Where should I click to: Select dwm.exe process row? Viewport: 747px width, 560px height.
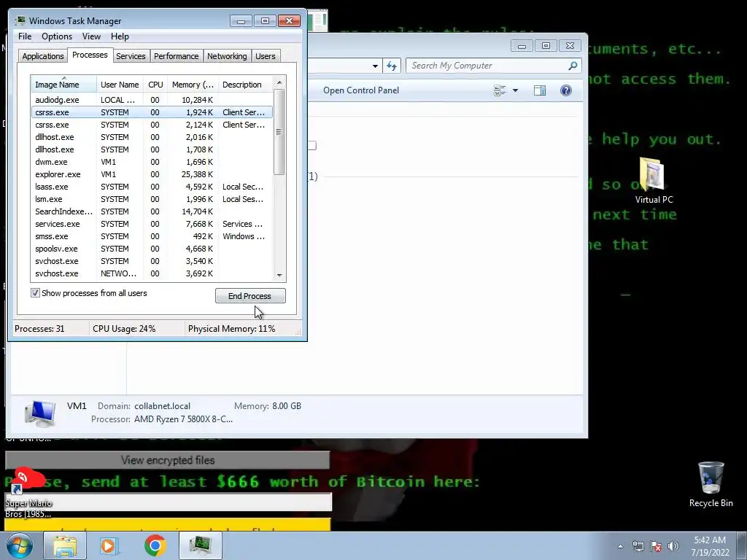[x=152, y=162]
